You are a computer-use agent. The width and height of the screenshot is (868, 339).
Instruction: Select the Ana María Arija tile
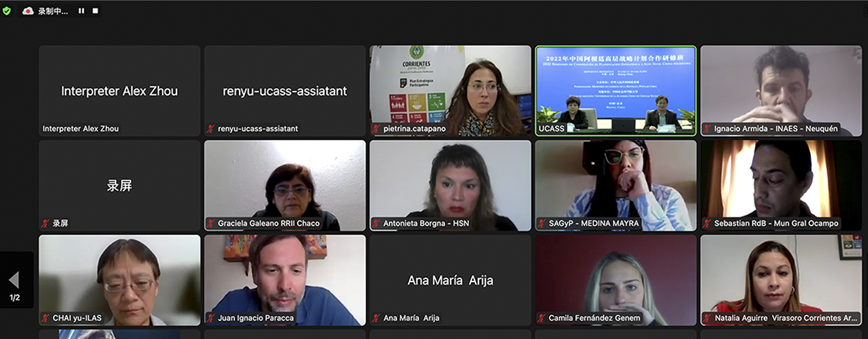coord(450,280)
